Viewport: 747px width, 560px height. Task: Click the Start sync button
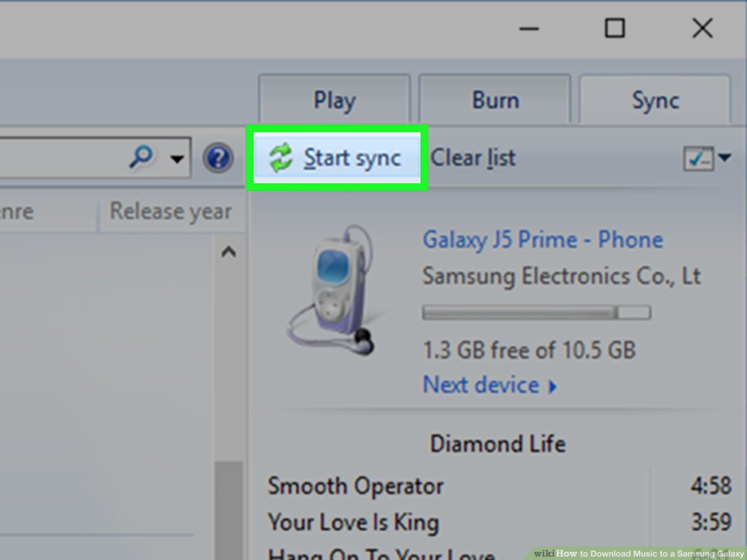tap(337, 158)
